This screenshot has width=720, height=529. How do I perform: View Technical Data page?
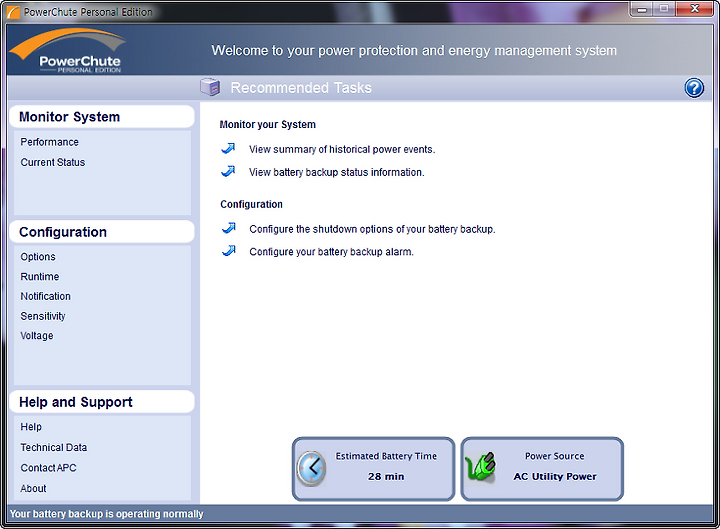point(53,447)
